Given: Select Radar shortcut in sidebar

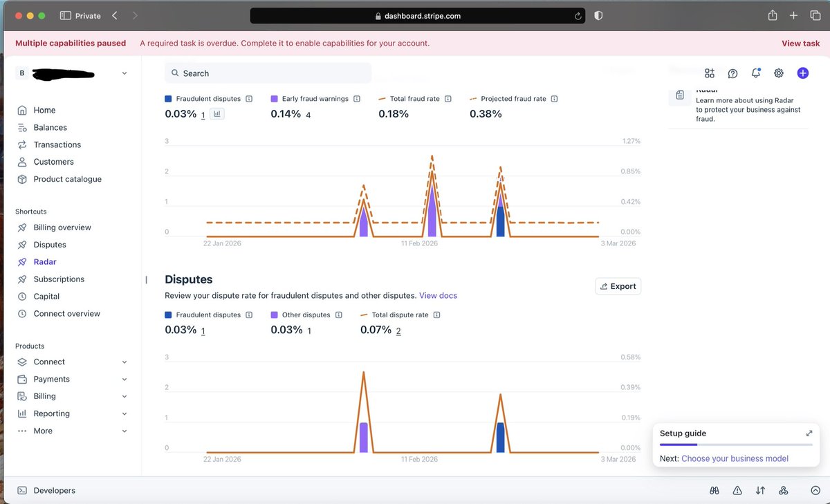Looking at the screenshot, I should click(x=45, y=262).
